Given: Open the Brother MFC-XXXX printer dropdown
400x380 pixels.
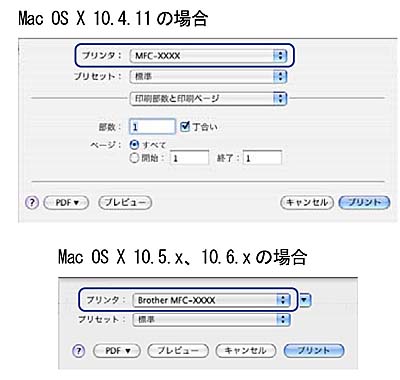Looking at the screenshot, I should [x=211, y=300].
